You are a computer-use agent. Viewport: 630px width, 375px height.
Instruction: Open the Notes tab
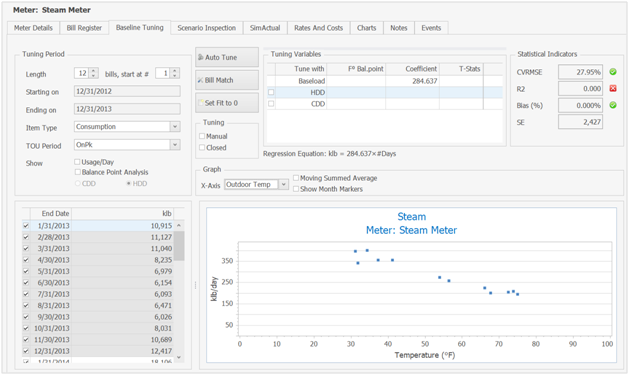(399, 28)
